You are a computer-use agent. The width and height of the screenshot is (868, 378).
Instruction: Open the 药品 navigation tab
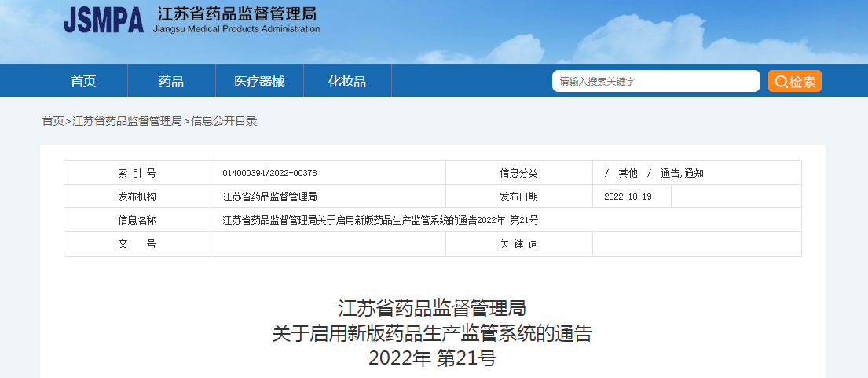(171, 82)
